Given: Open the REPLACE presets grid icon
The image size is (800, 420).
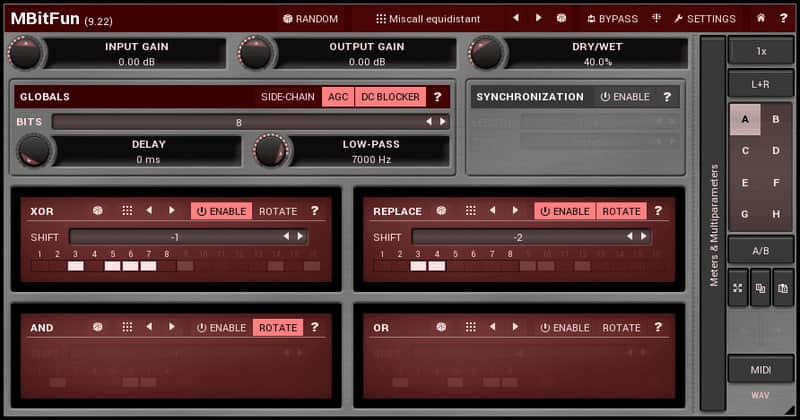Looking at the screenshot, I should (x=470, y=211).
